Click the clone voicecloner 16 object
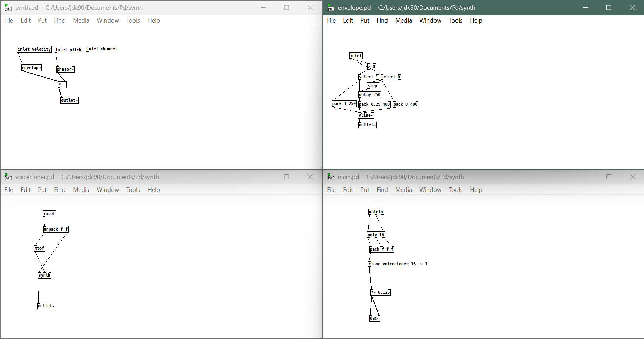This screenshot has height=339, width=644. click(x=397, y=264)
